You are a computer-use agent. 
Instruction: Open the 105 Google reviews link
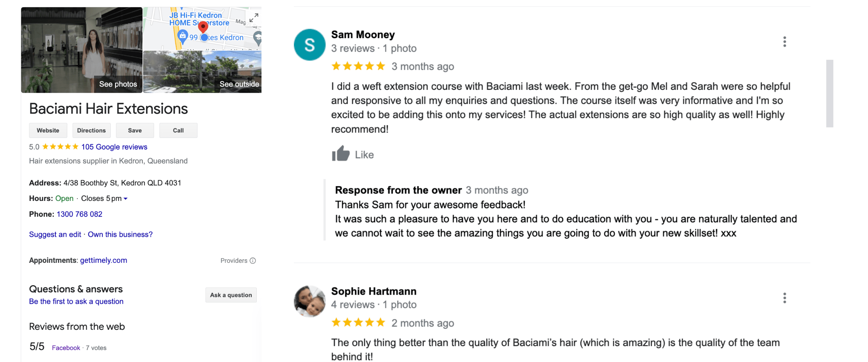(114, 147)
